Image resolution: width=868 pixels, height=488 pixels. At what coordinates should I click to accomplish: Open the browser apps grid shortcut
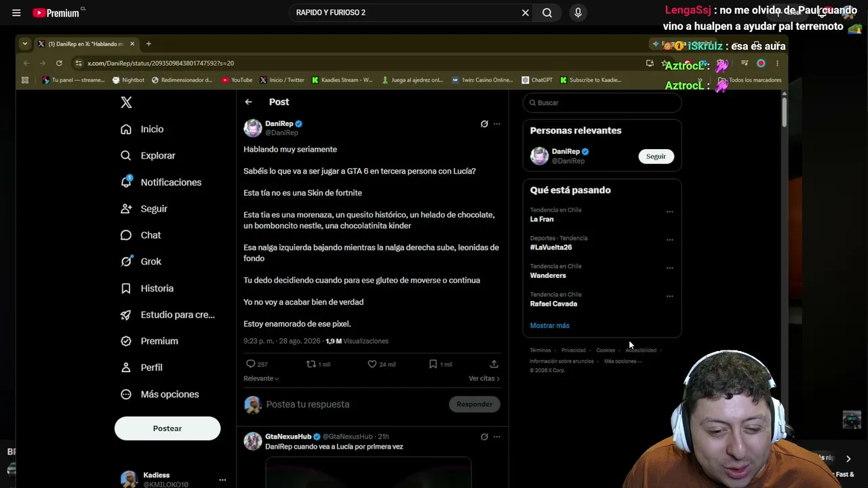pos(25,80)
